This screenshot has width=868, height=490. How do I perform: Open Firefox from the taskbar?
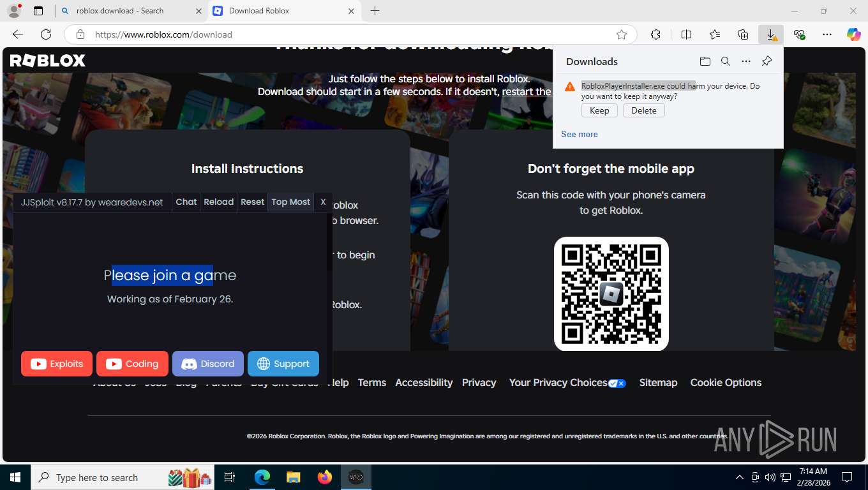[324, 477]
